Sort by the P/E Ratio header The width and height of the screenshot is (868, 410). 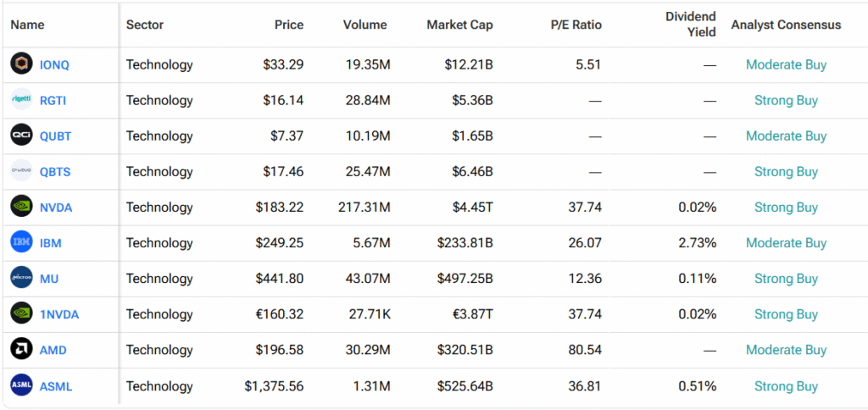point(576,25)
